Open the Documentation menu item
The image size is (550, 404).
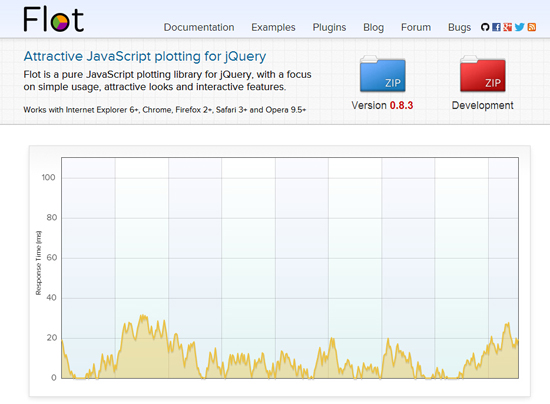(x=199, y=27)
